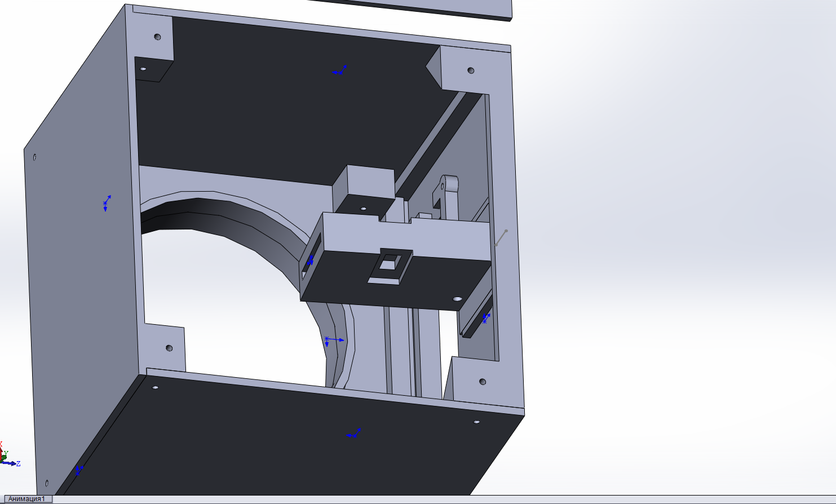The image size is (836, 504).
Task: Select the origin marker on top dark panel
Action: tap(339, 70)
